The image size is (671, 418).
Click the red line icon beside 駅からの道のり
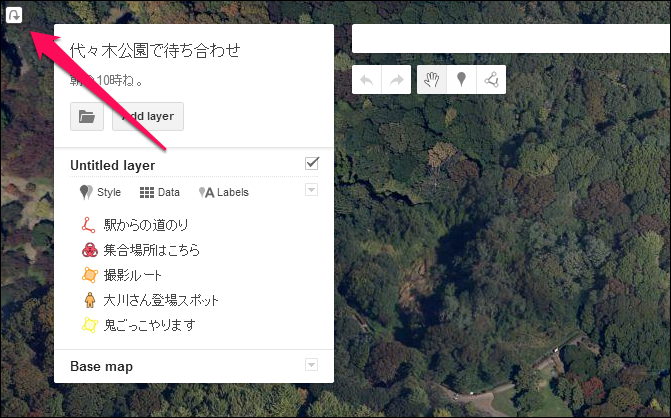(x=89, y=225)
